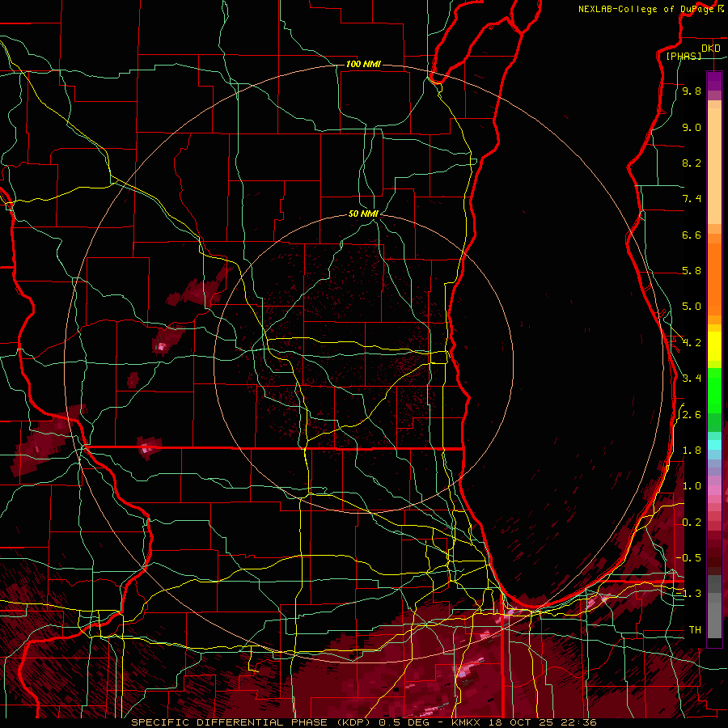The width and height of the screenshot is (728, 728).
Task: Click the DKD product label above the color scale
Action: 710,48
